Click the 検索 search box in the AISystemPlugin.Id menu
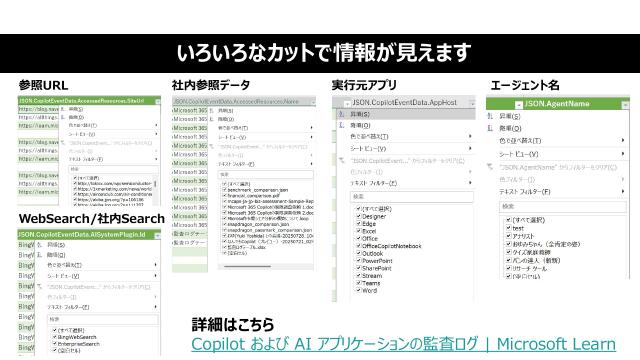This screenshot has height=360, width=640. (x=103, y=319)
